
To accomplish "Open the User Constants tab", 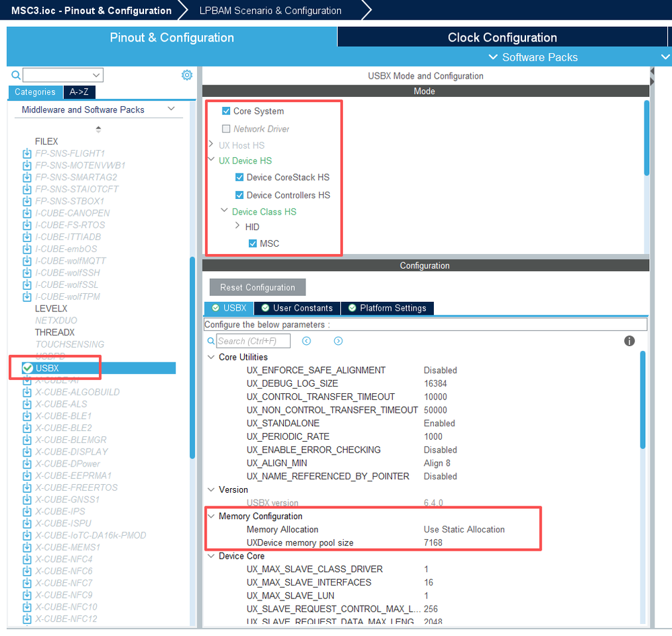I will tap(297, 308).
